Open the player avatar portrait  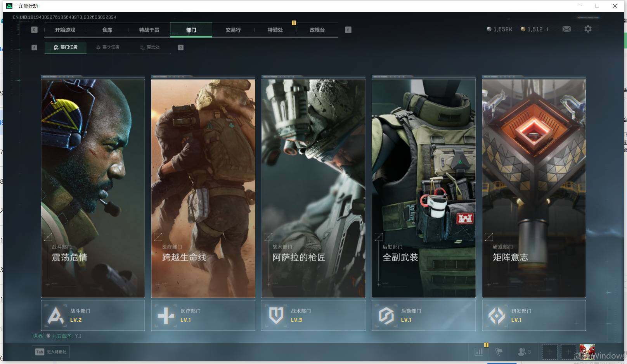(587, 352)
